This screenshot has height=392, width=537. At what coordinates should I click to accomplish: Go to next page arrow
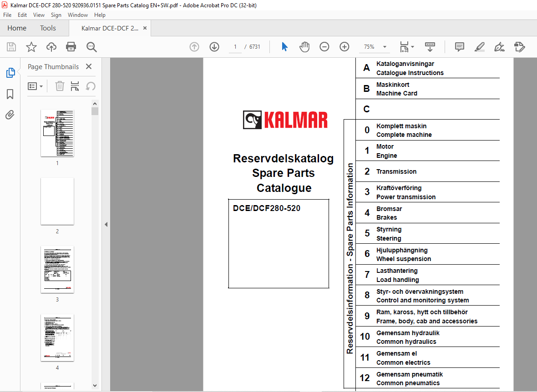click(x=214, y=47)
